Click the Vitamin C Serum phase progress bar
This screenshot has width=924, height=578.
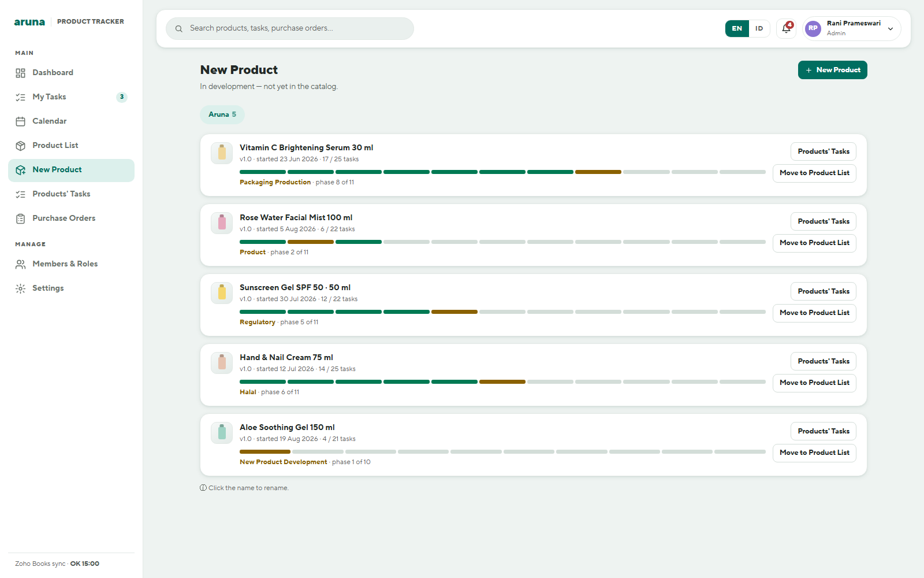point(502,172)
